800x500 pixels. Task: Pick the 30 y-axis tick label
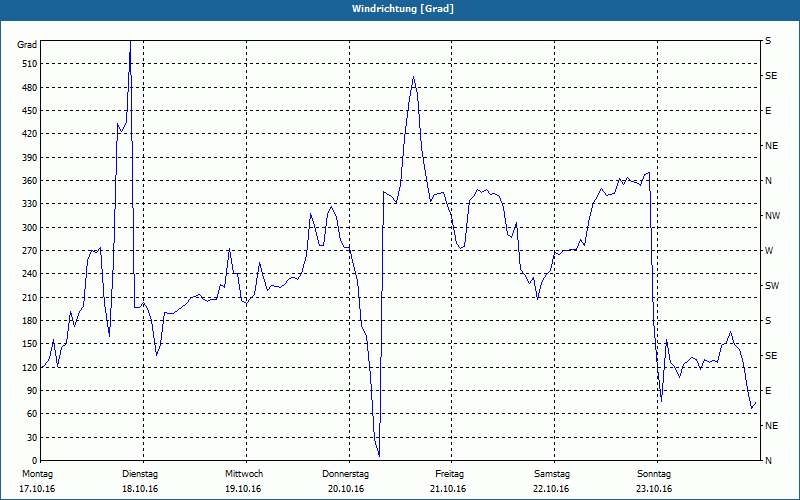click(32, 438)
